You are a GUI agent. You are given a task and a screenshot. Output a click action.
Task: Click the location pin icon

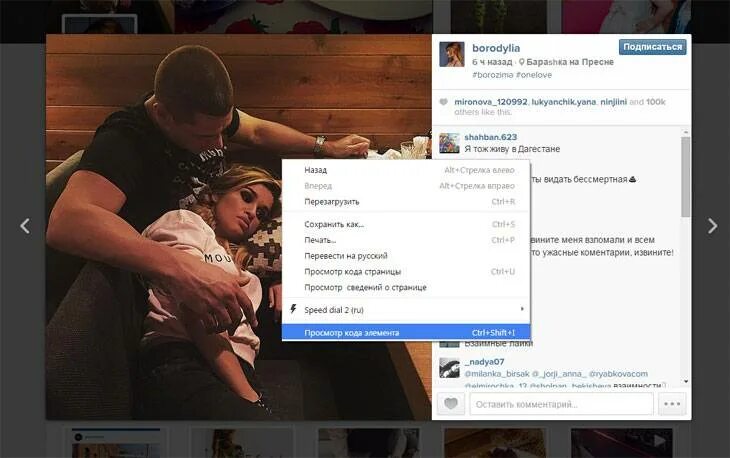521,62
